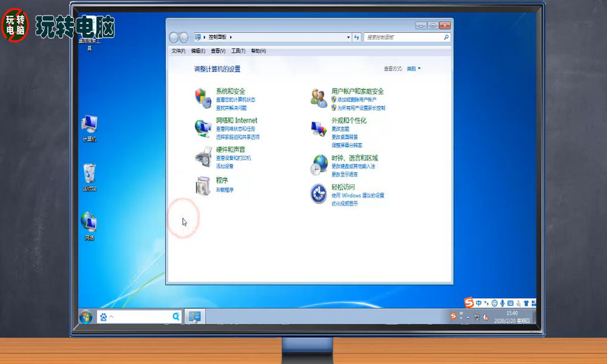Viewport: 607px width, 364px height.
Task: Open the 网络和 Internet heading link
Action: click(237, 120)
